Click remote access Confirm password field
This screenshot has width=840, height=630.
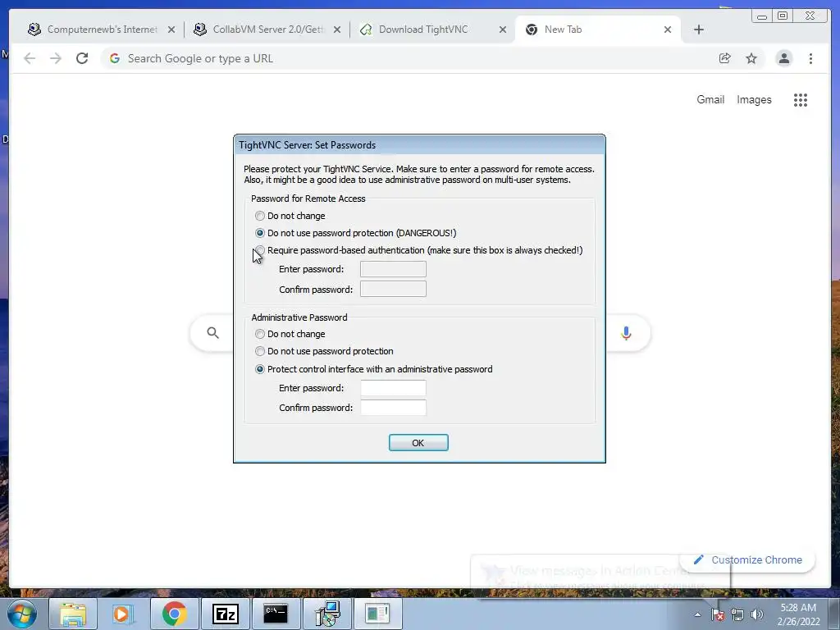point(393,290)
